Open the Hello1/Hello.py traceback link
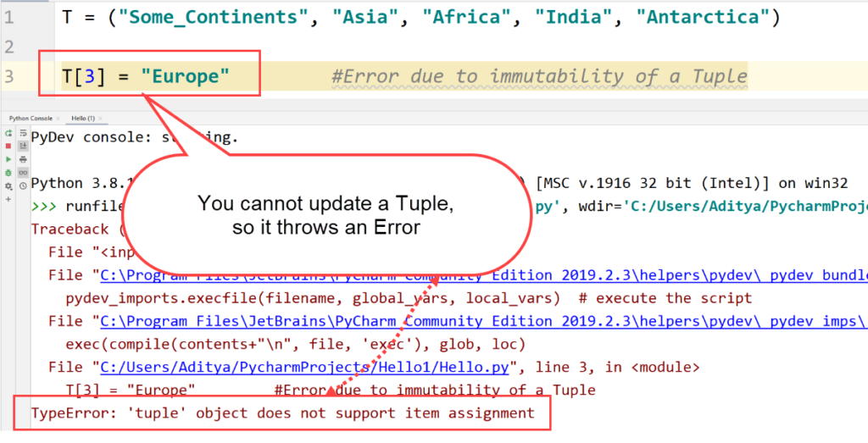 tap(304, 368)
